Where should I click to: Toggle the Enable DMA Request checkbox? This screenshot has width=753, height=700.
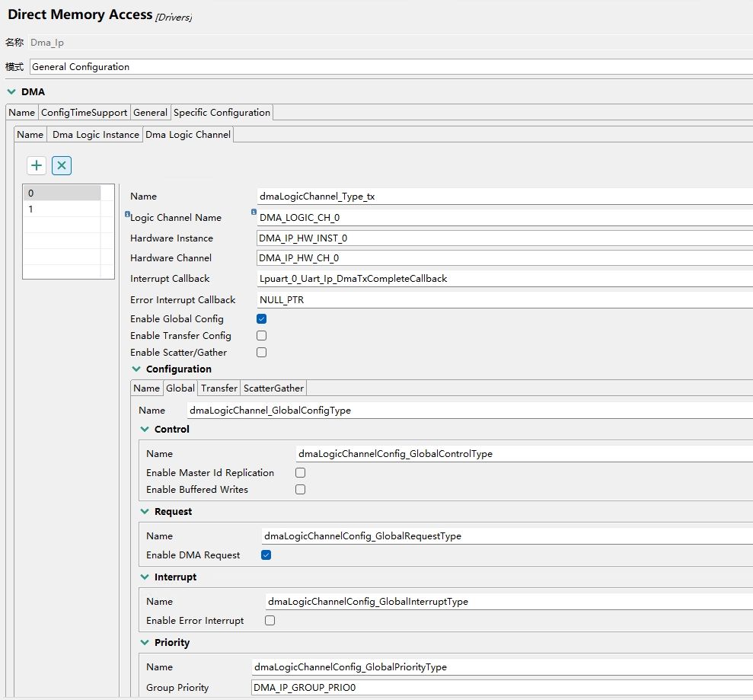(x=266, y=555)
